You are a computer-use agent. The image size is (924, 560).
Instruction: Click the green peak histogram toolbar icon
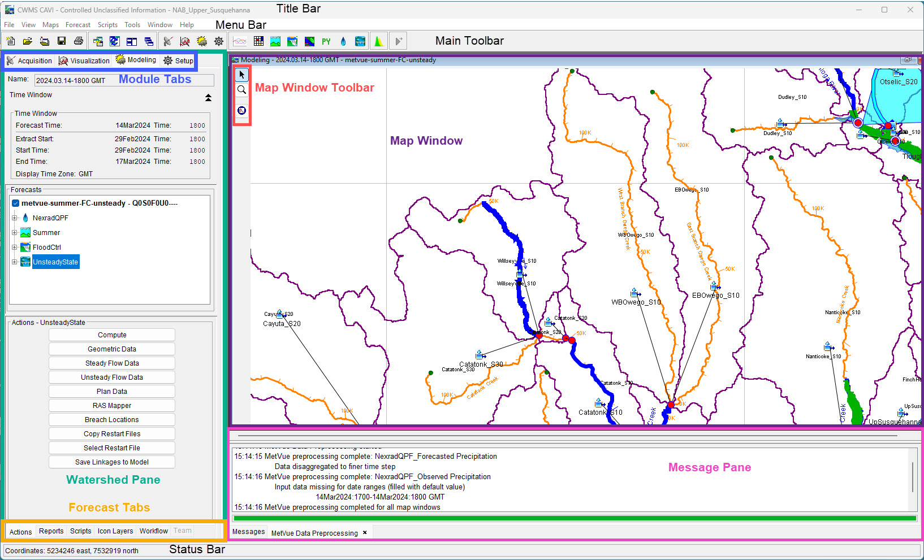click(x=378, y=41)
